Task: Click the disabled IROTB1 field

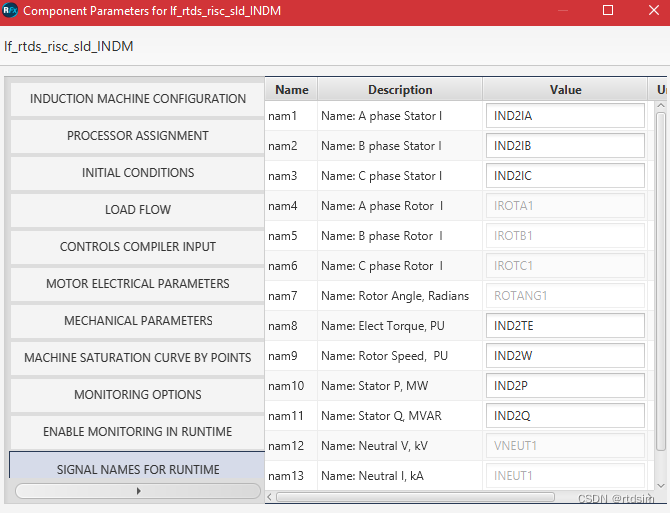Action: (x=565, y=236)
